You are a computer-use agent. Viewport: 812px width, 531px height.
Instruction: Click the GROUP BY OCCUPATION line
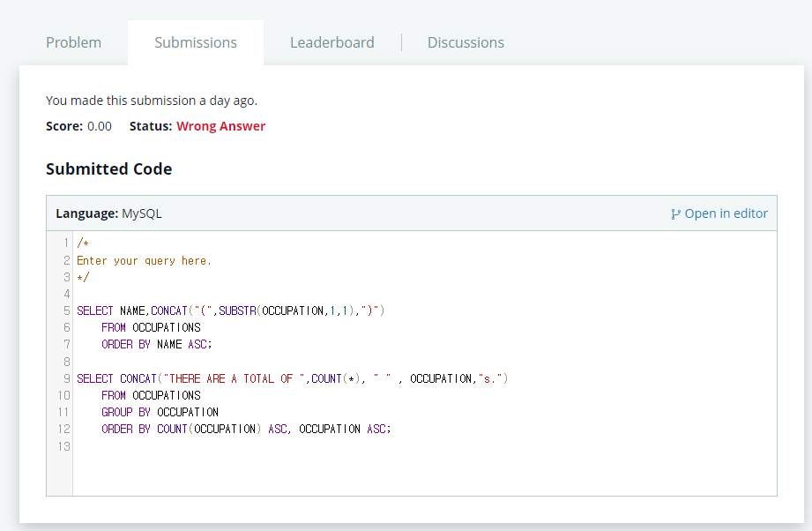[160, 413]
